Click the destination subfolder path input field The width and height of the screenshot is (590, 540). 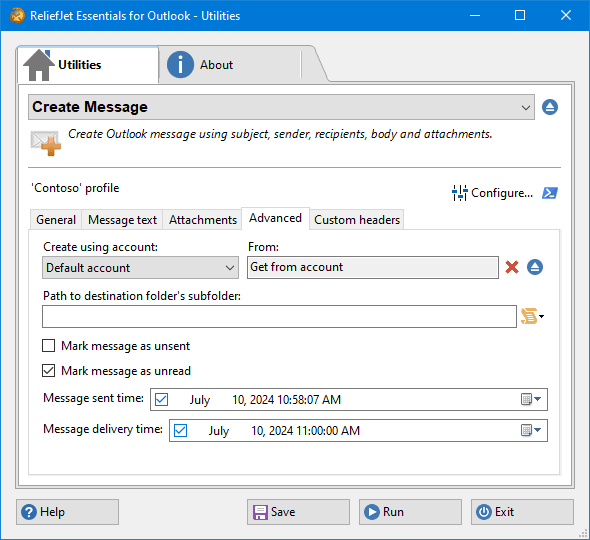(279, 316)
